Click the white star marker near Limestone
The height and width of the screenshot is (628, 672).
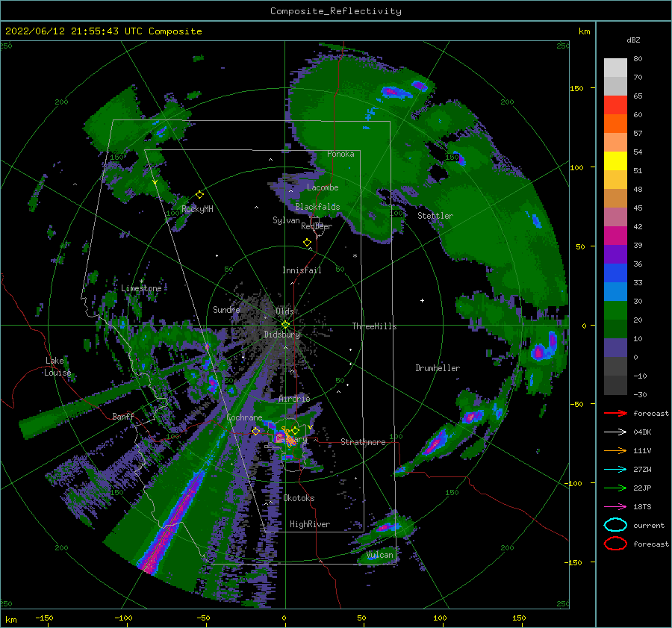tap(141, 282)
